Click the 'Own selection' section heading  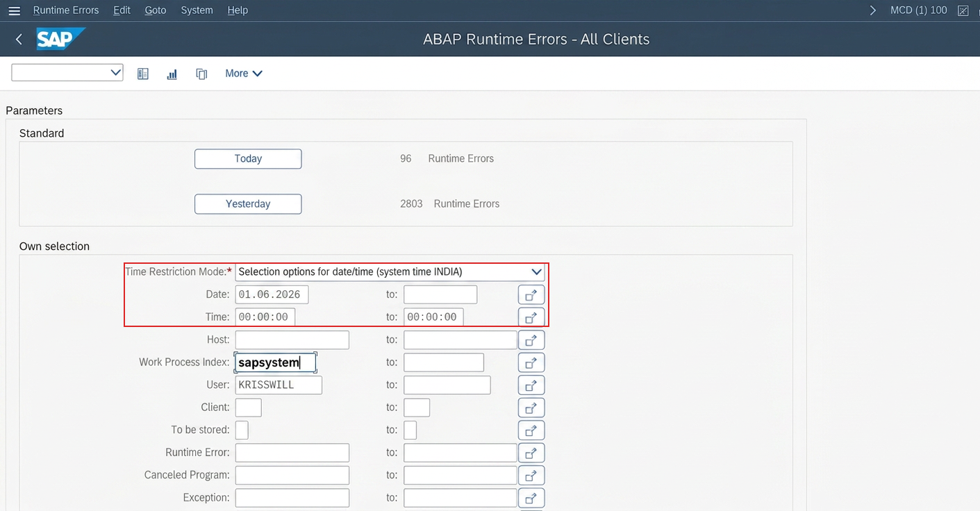(54, 246)
